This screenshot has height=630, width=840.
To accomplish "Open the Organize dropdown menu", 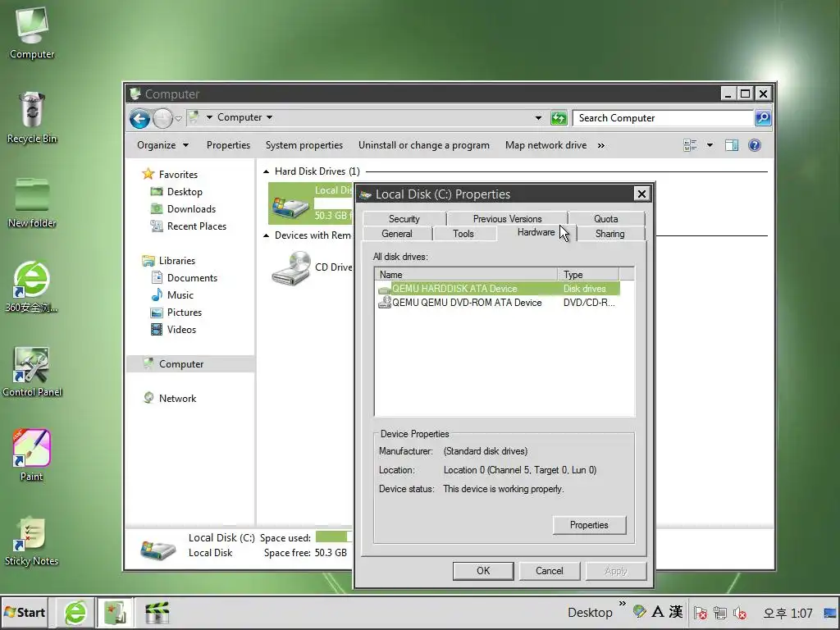I will pyautogui.click(x=163, y=145).
